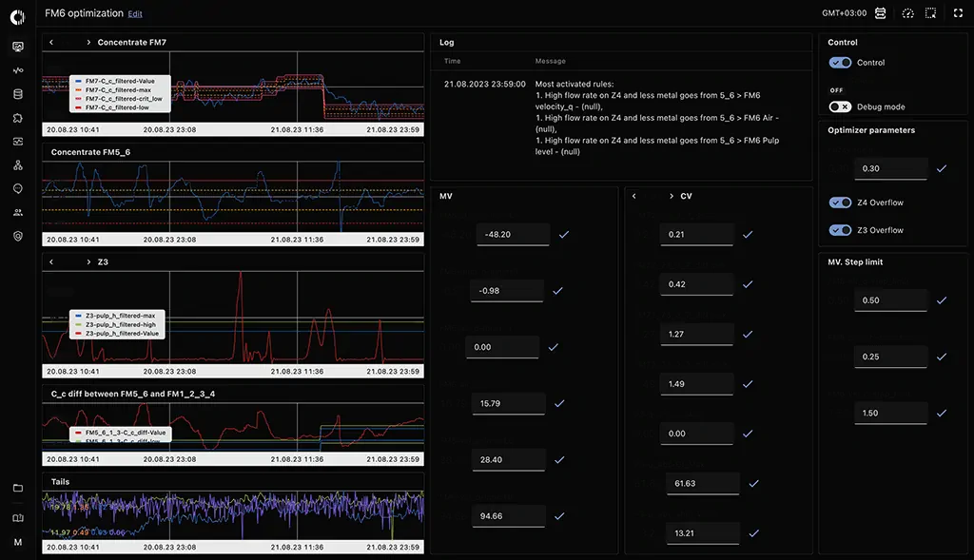Click Edit next to FM6 optimization title

pos(134,13)
